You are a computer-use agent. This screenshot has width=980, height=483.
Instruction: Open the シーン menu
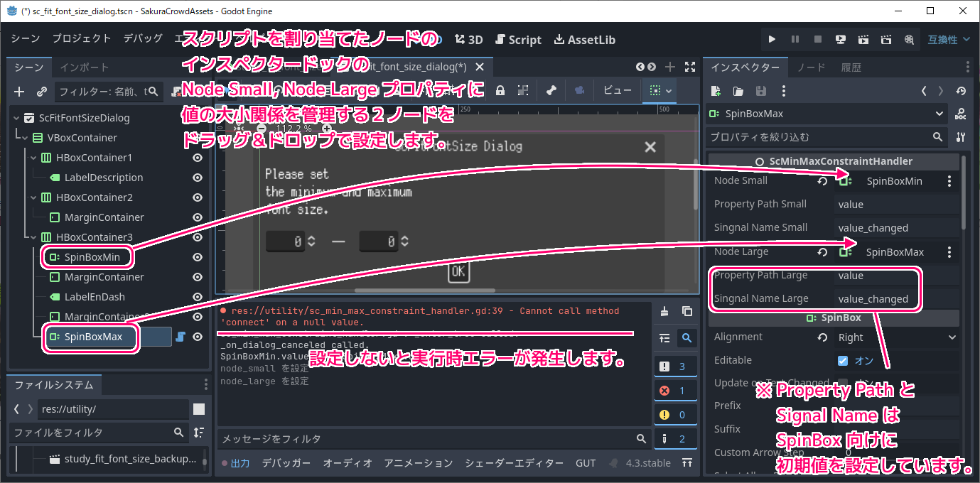[x=26, y=39]
